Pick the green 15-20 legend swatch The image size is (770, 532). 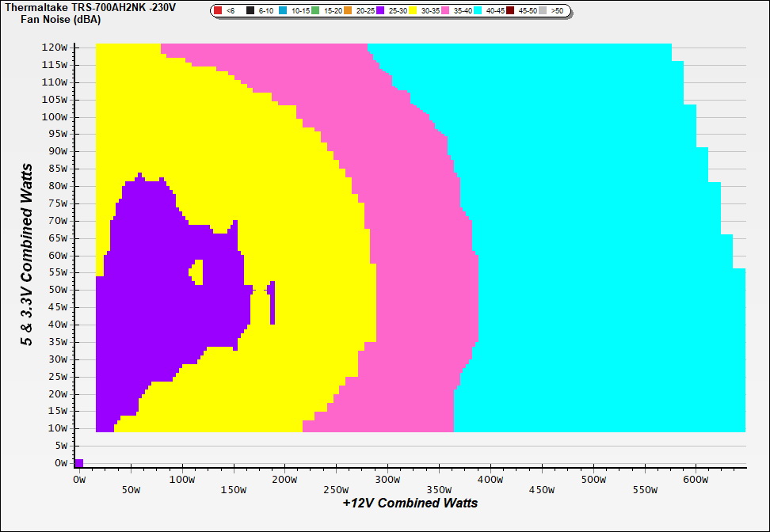(315, 11)
